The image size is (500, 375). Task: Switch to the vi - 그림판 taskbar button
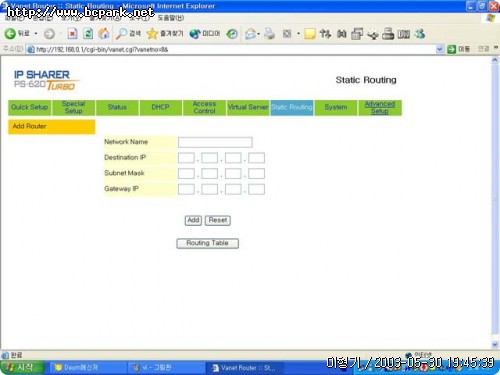pyautogui.click(x=166, y=368)
